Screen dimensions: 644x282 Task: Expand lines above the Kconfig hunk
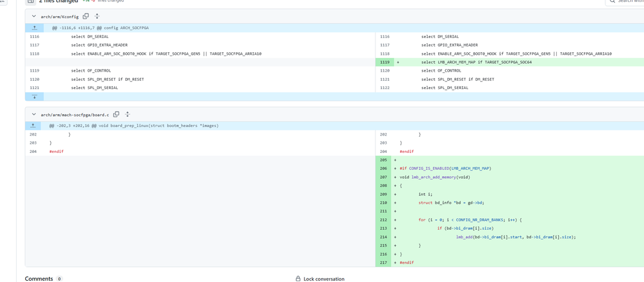click(x=35, y=28)
